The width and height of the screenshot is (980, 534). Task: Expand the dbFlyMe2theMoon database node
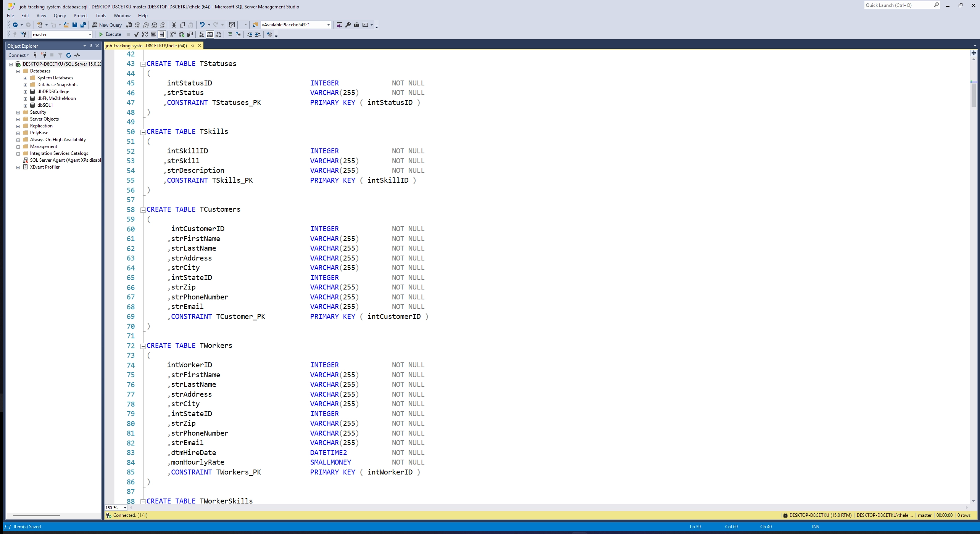point(26,99)
